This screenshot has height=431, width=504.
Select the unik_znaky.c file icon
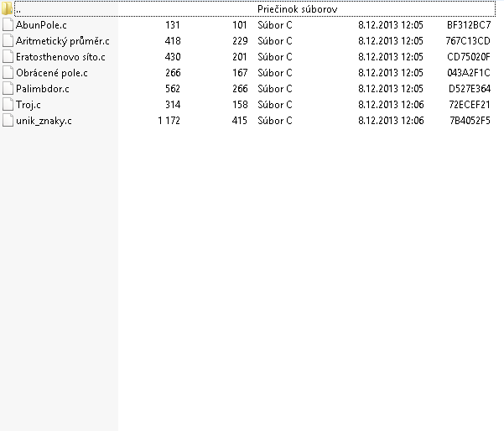tap(8, 121)
